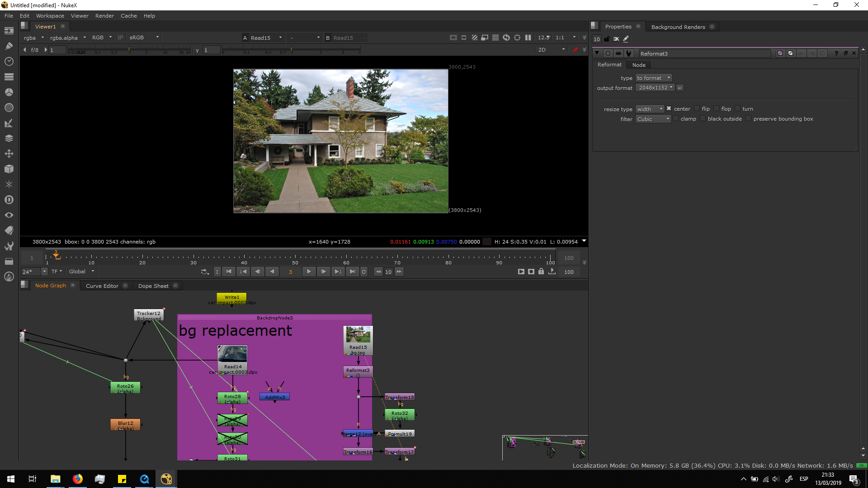Open the resize type width dropdown

coord(650,109)
